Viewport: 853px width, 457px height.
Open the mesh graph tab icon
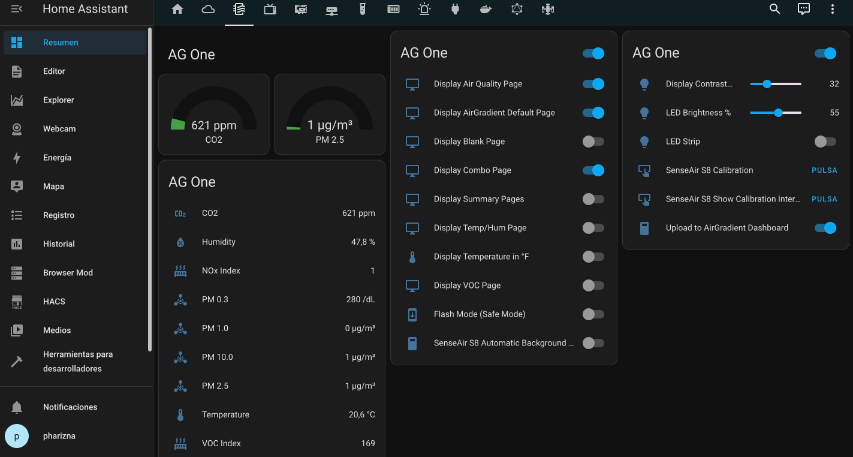click(517, 9)
